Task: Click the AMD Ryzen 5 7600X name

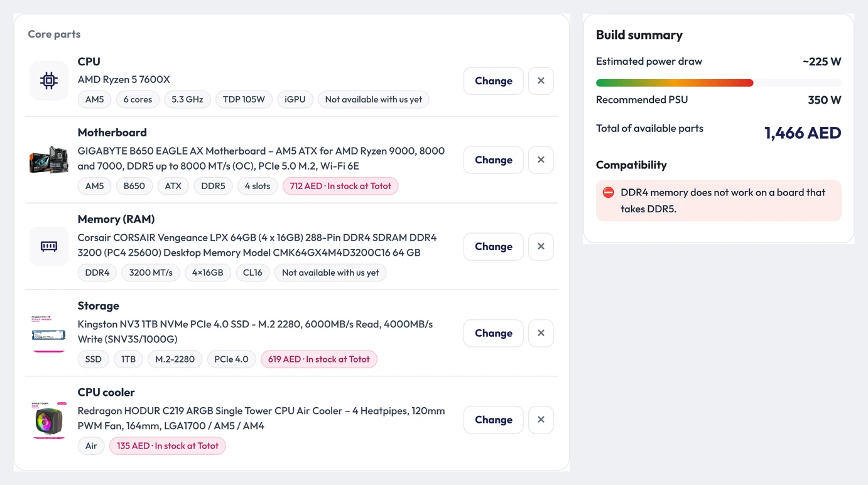Action: (124, 80)
